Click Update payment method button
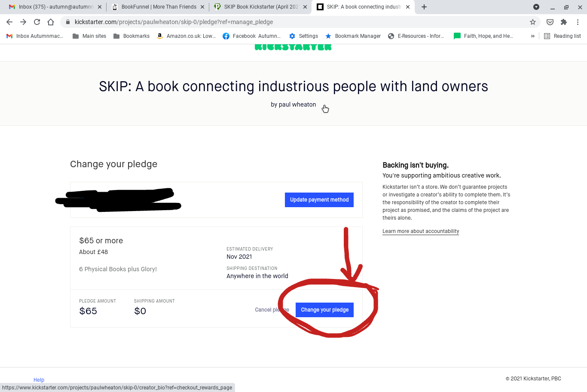Image resolution: width=587 pixels, height=392 pixels. 319,200
